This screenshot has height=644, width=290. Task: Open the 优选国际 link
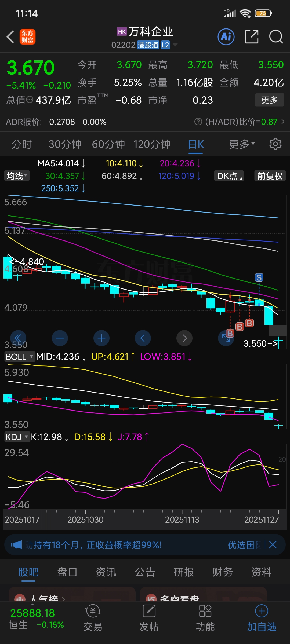[x=244, y=545]
